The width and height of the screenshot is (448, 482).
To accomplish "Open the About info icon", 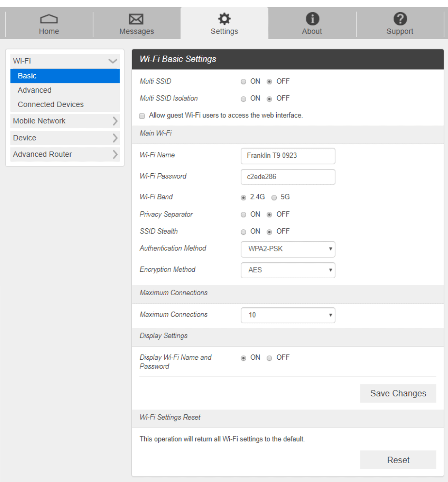I will pos(312,19).
